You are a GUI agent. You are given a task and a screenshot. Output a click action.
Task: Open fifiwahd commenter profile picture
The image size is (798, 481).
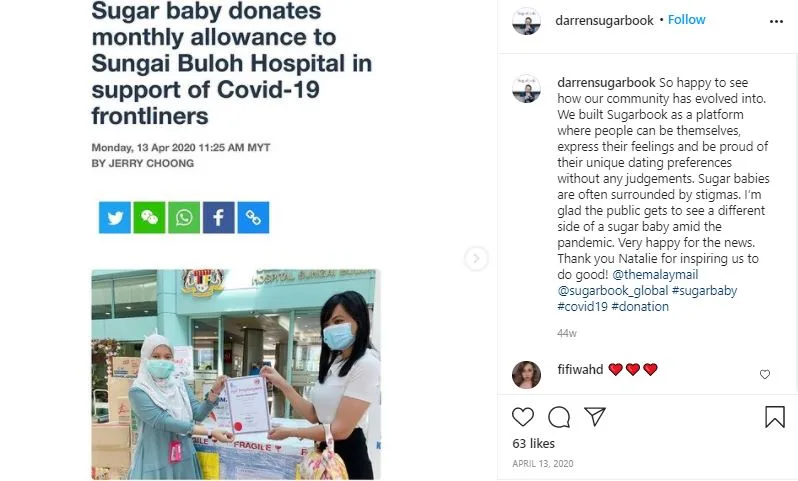click(x=526, y=375)
